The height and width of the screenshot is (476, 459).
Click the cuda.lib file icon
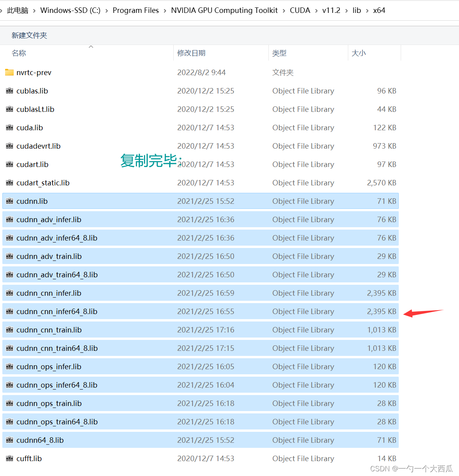coord(10,128)
